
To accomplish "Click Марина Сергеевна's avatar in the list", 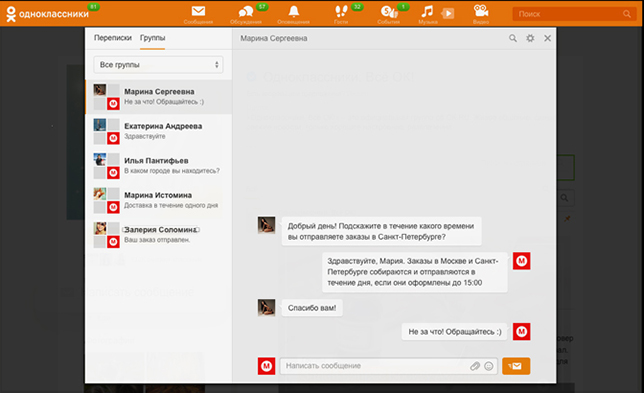I will click(x=100, y=90).
